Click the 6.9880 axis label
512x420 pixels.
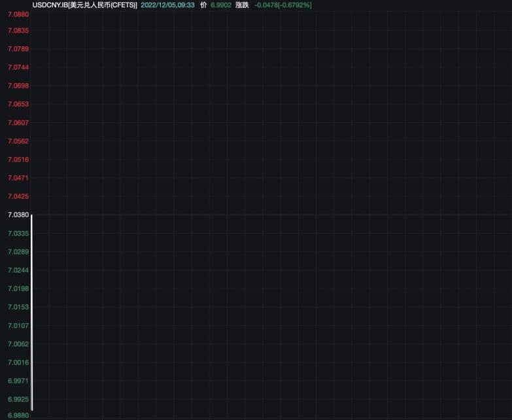18,415
